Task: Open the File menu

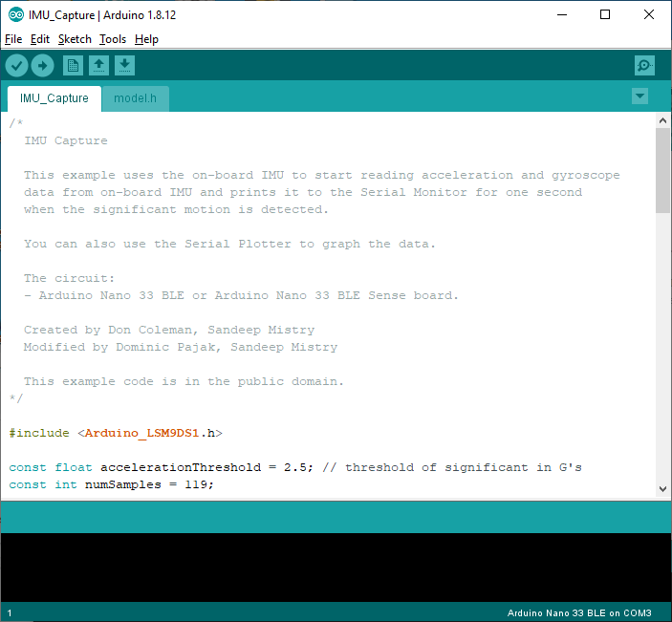Action: coord(13,39)
